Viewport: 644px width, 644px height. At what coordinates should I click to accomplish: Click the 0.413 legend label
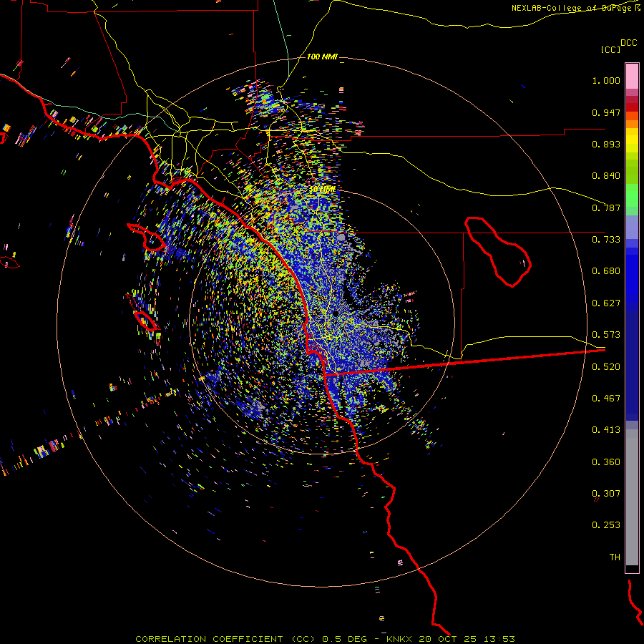coord(606,430)
